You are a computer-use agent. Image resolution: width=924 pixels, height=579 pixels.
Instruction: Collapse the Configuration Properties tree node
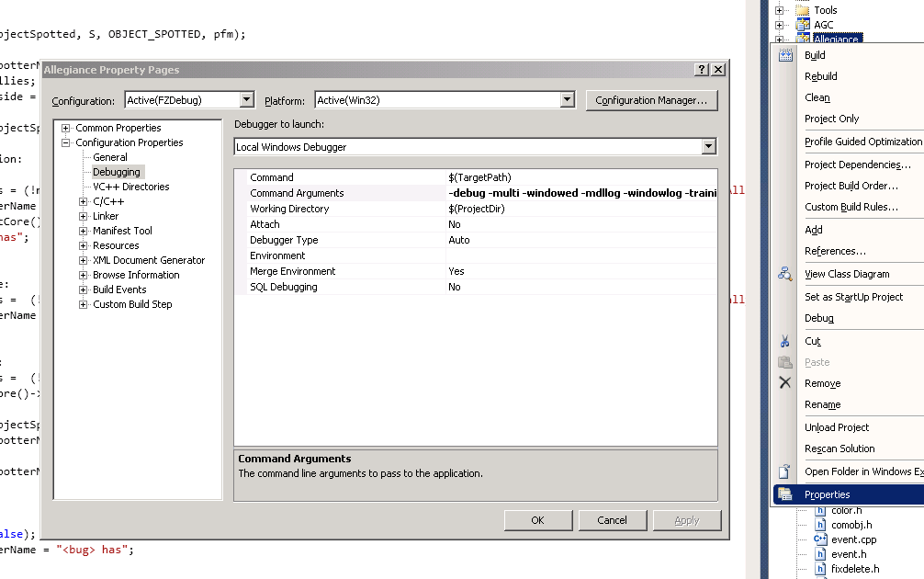66,142
